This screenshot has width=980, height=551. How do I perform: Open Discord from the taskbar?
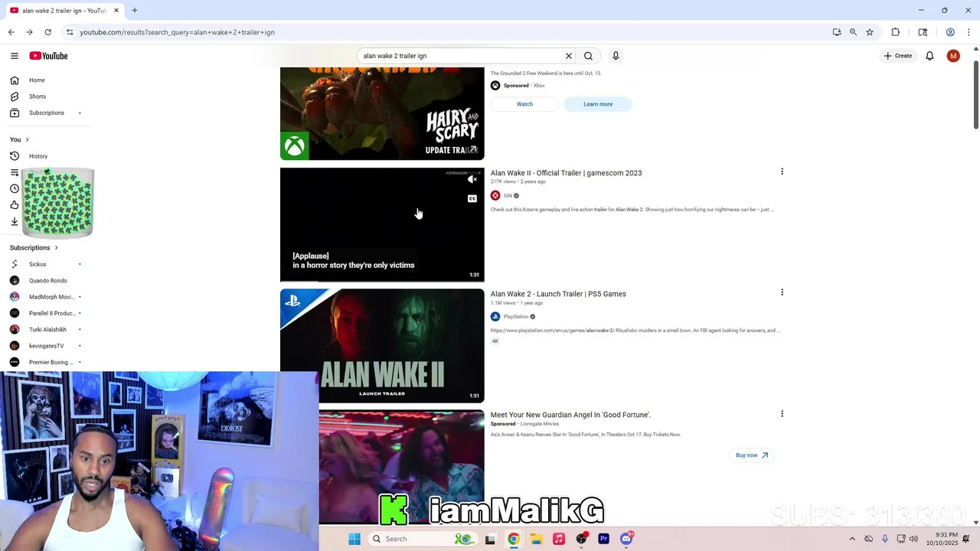(626, 539)
